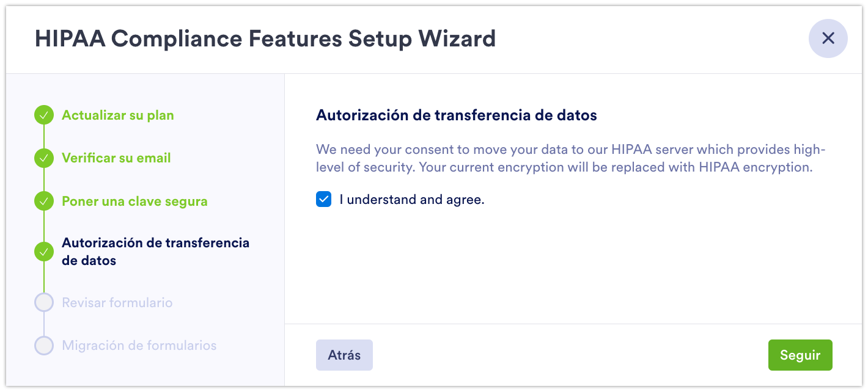Open the Migración de formularios step
Screen dimensions: 868x392
coord(139,346)
